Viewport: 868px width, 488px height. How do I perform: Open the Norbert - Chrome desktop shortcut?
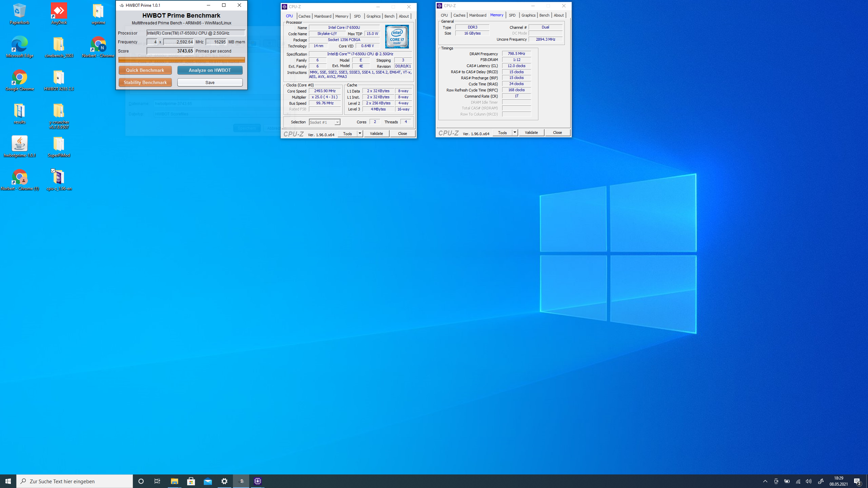tap(98, 47)
